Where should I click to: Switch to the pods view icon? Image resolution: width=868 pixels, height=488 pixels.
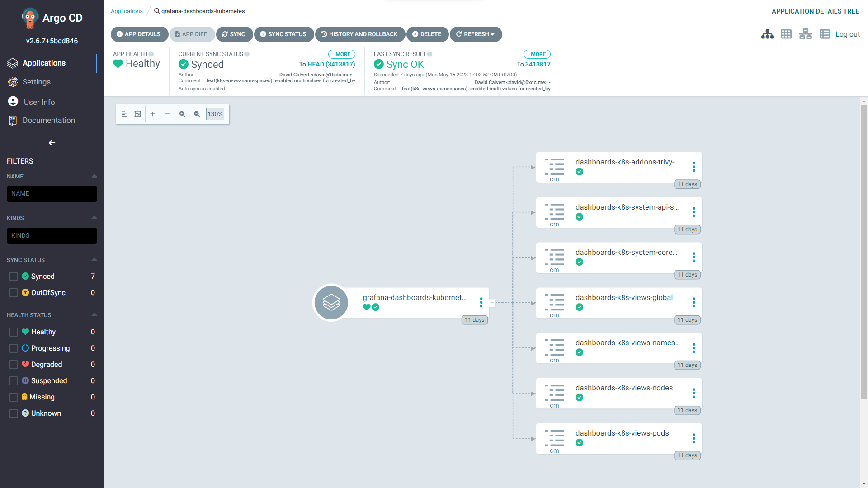click(x=786, y=34)
